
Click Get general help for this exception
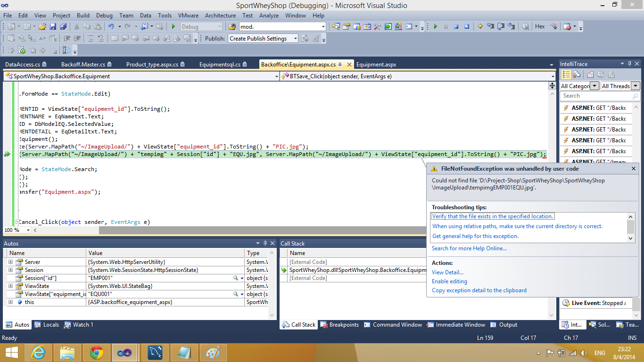pyautogui.click(x=475, y=236)
